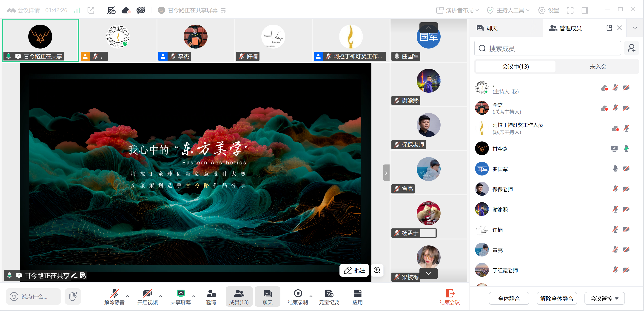Toggle 许楠 camera in member list
The width and height of the screenshot is (644, 311).
click(626, 230)
